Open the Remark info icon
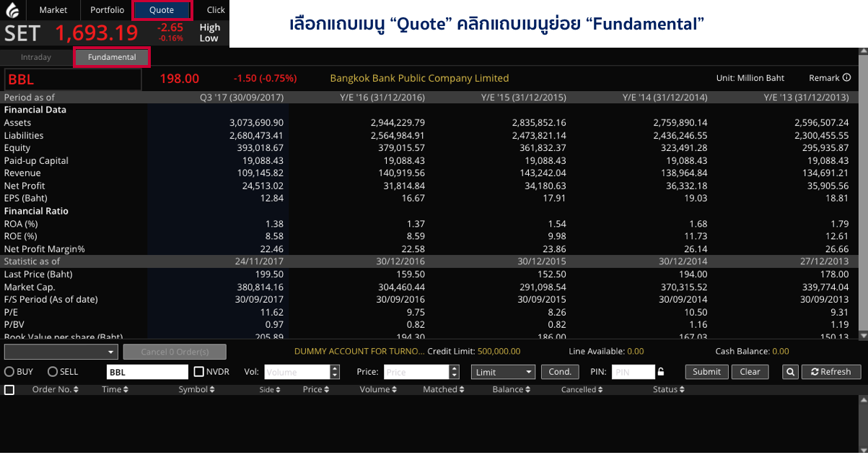 (x=846, y=78)
